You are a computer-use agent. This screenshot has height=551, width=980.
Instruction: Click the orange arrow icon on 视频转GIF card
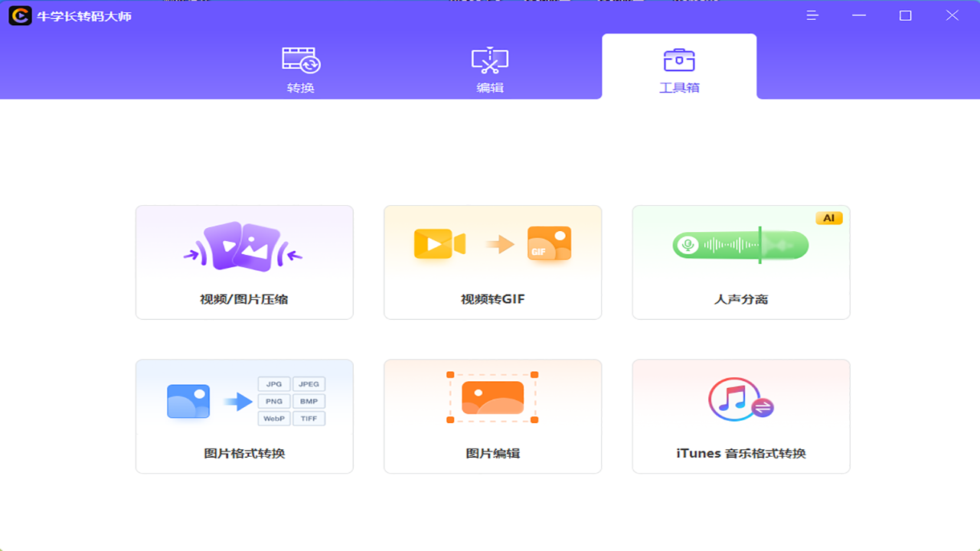coord(501,243)
